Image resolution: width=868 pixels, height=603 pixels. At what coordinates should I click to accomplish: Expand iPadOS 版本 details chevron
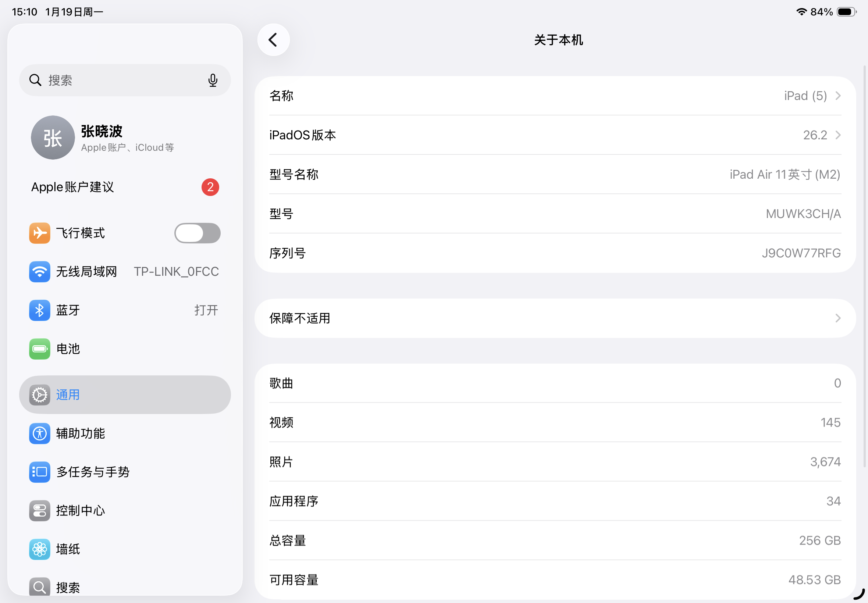838,135
